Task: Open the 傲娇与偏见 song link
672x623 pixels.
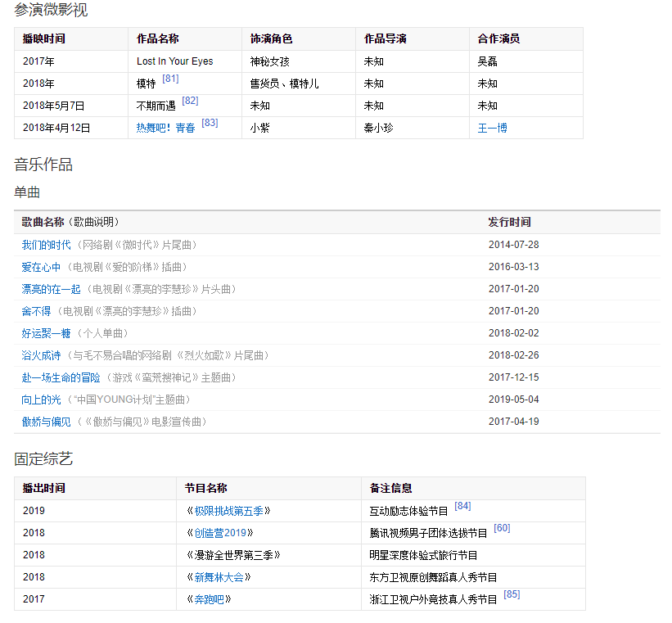Action: tap(46, 422)
